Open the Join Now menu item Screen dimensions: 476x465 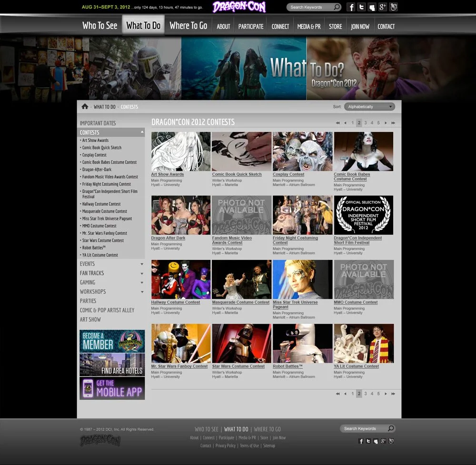coord(360,26)
